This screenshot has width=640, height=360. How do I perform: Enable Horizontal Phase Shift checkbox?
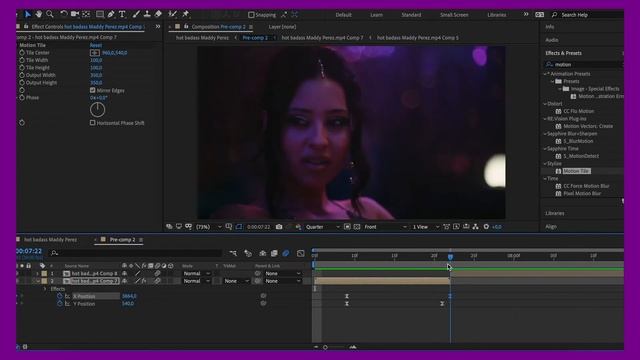point(93,122)
